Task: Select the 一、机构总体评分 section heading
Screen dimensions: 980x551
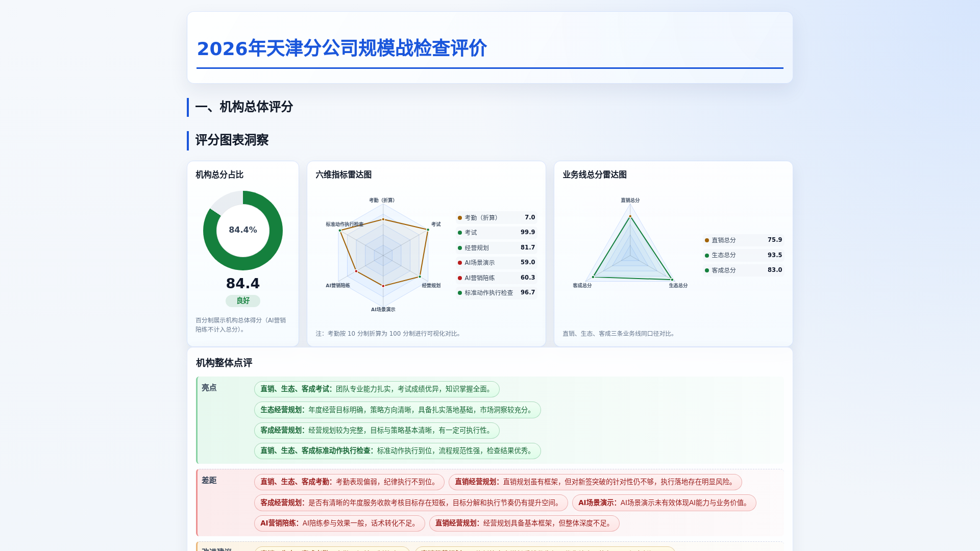Action: pos(244,107)
